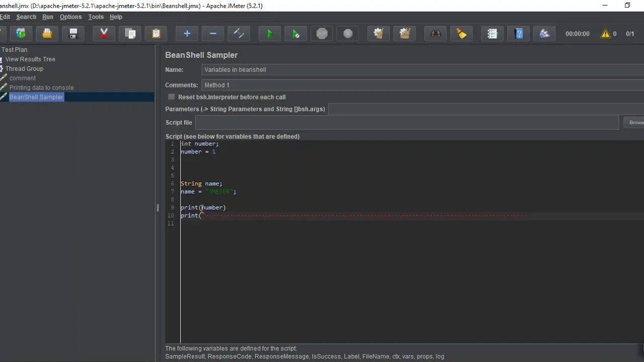
Task: Select View Results Tree node
Action: (30, 59)
